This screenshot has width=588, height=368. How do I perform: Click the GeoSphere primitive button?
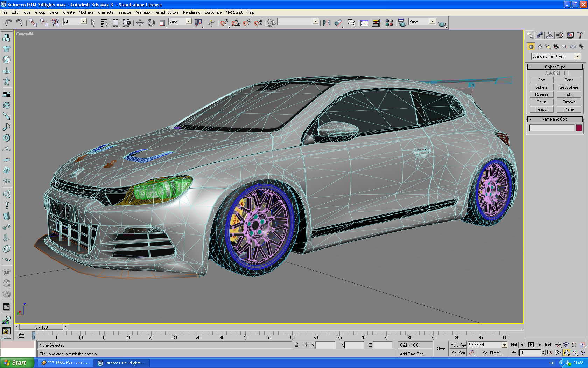569,87
